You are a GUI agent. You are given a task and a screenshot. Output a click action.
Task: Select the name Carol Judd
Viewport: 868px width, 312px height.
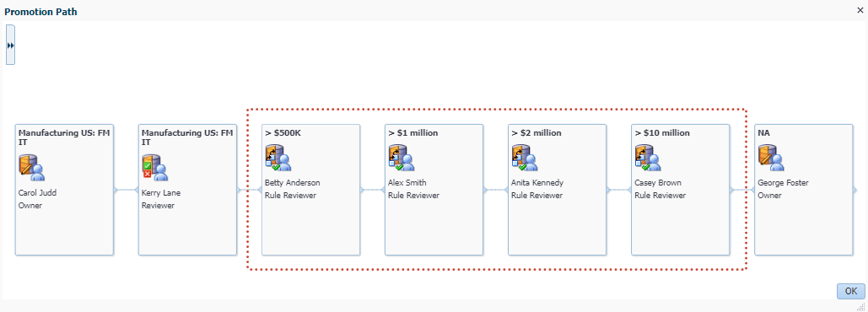click(x=38, y=193)
